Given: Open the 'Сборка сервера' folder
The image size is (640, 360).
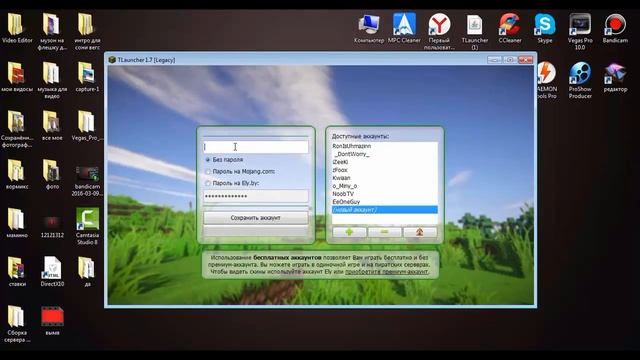Looking at the screenshot, I should coord(17,324).
